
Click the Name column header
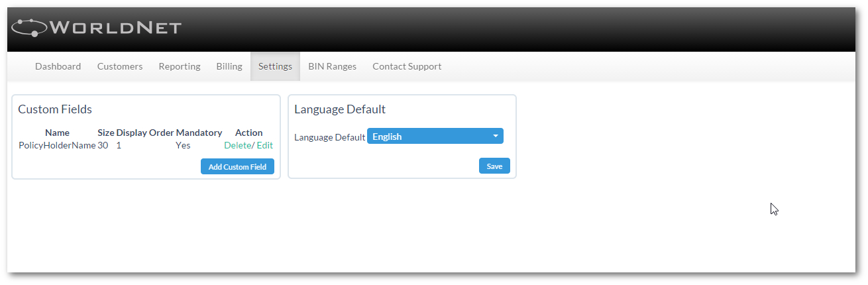[x=57, y=133]
